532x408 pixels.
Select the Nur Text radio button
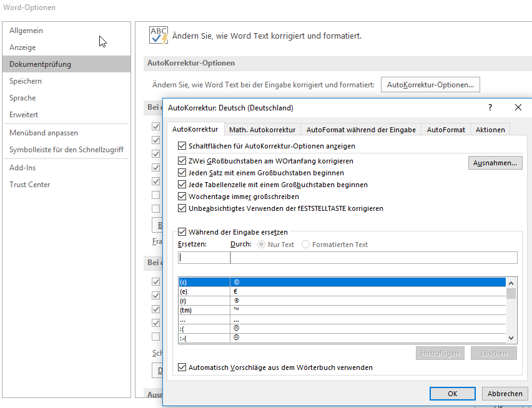(x=261, y=245)
